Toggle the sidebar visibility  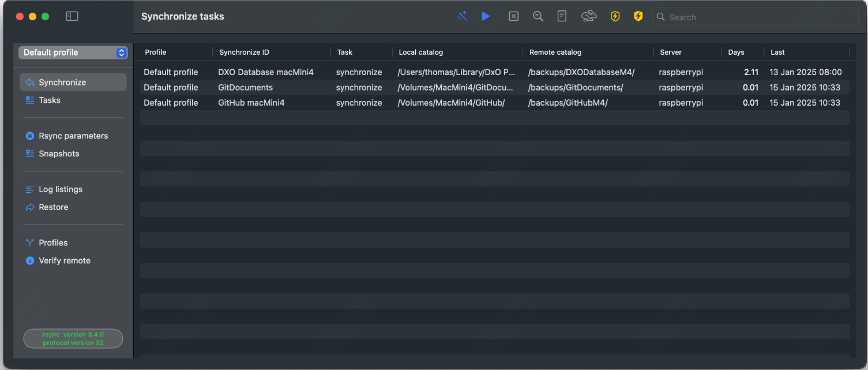coord(72,17)
